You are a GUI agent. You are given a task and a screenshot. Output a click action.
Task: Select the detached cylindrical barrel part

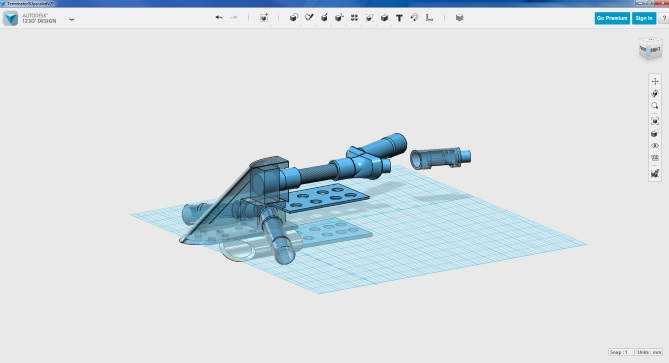[440, 158]
